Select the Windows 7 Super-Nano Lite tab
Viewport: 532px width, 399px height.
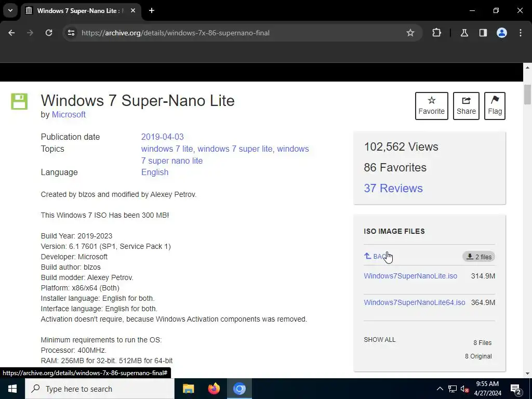click(x=81, y=10)
